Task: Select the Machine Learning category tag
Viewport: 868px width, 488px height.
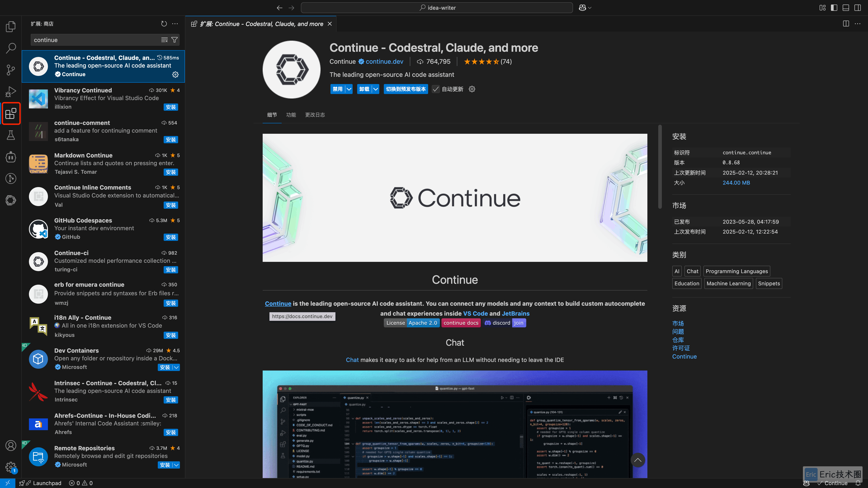Action: coord(729,283)
